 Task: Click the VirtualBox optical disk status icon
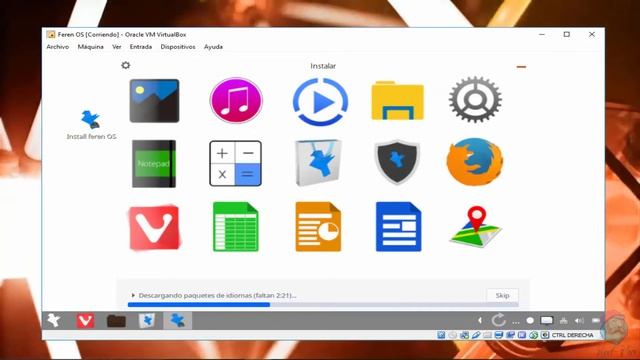click(x=453, y=335)
